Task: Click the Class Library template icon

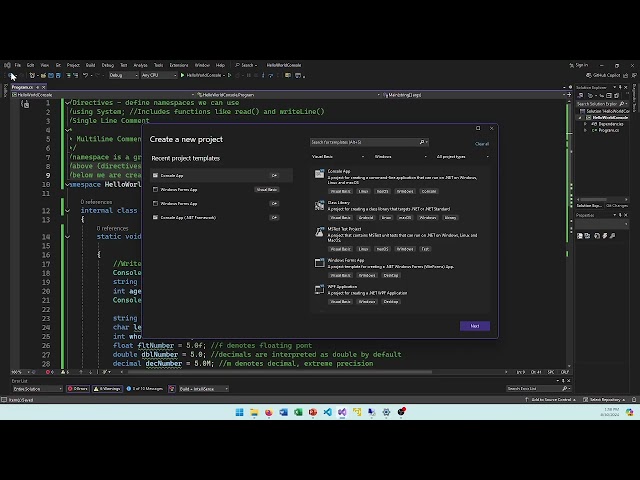Action: click(319, 205)
